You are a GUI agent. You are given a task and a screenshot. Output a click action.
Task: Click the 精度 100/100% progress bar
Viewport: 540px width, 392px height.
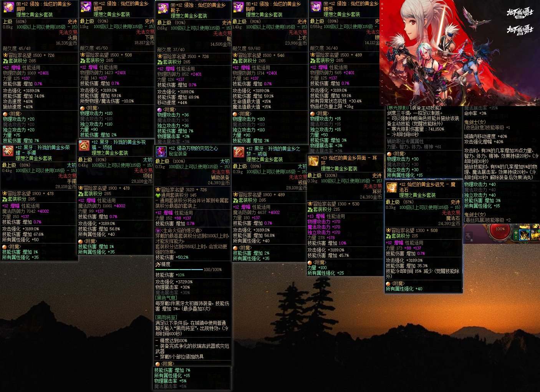[179, 270]
